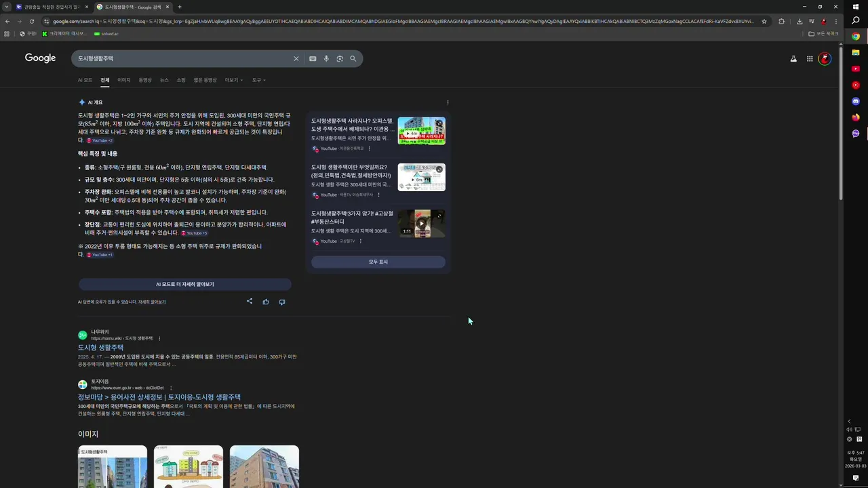Open the tab search chevron in Chrome

[6, 7]
